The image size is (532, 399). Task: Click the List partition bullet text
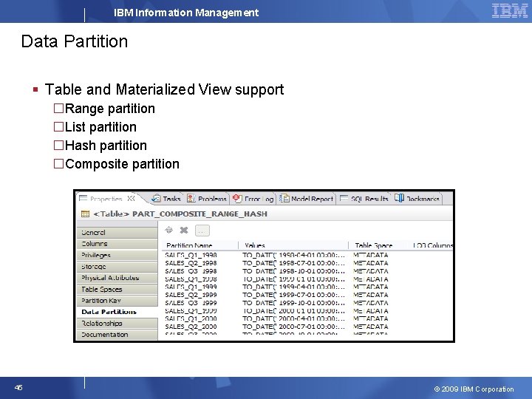(x=100, y=127)
